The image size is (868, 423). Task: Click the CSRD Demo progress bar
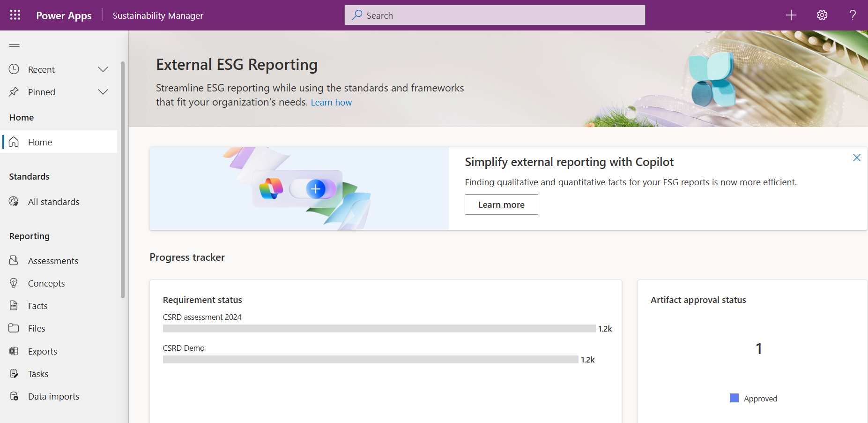[371, 360]
